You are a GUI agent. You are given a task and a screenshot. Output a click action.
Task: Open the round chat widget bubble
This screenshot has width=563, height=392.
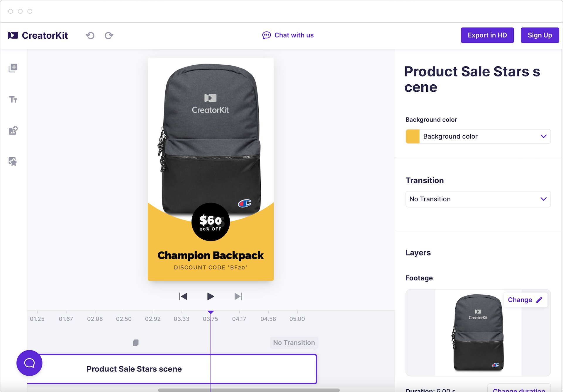[29, 363]
